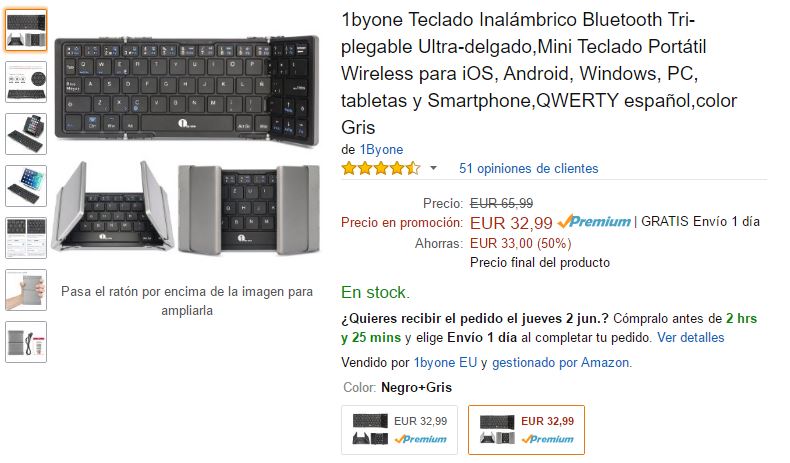Choose the selected Negro+Gris color swatch
790x463 pixels.
pyautogui.click(x=527, y=430)
